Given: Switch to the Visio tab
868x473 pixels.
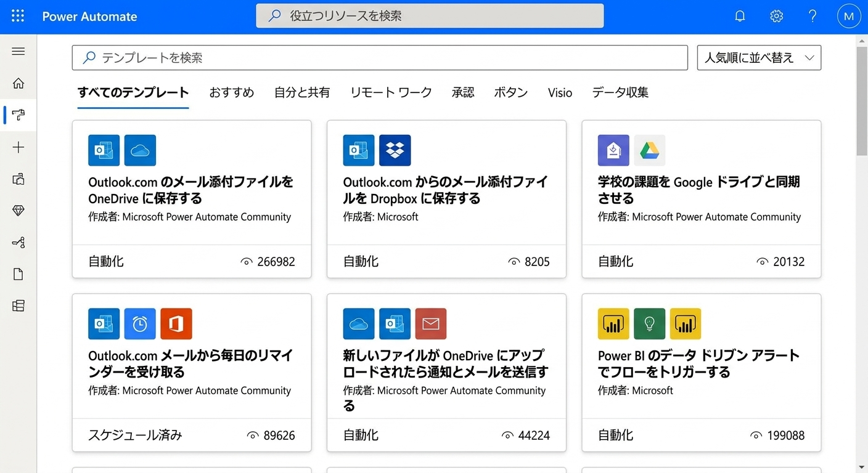Looking at the screenshot, I should tap(560, 92).
